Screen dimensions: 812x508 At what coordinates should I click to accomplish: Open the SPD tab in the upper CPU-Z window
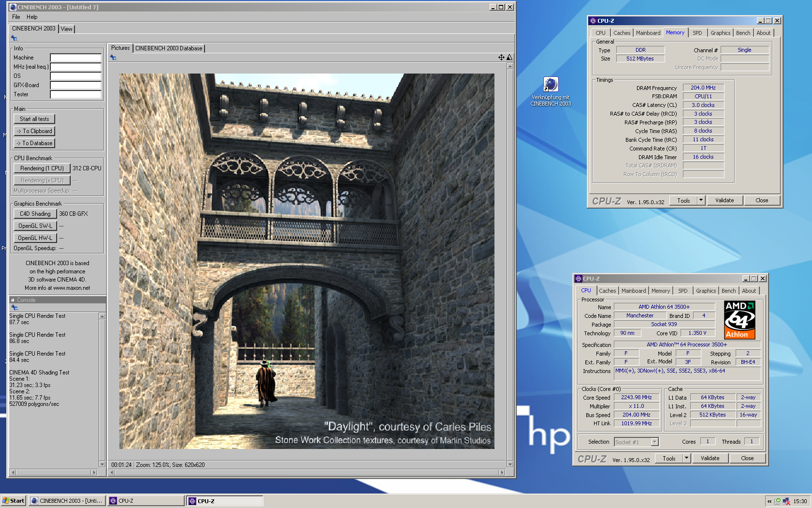tap(697, 33)
